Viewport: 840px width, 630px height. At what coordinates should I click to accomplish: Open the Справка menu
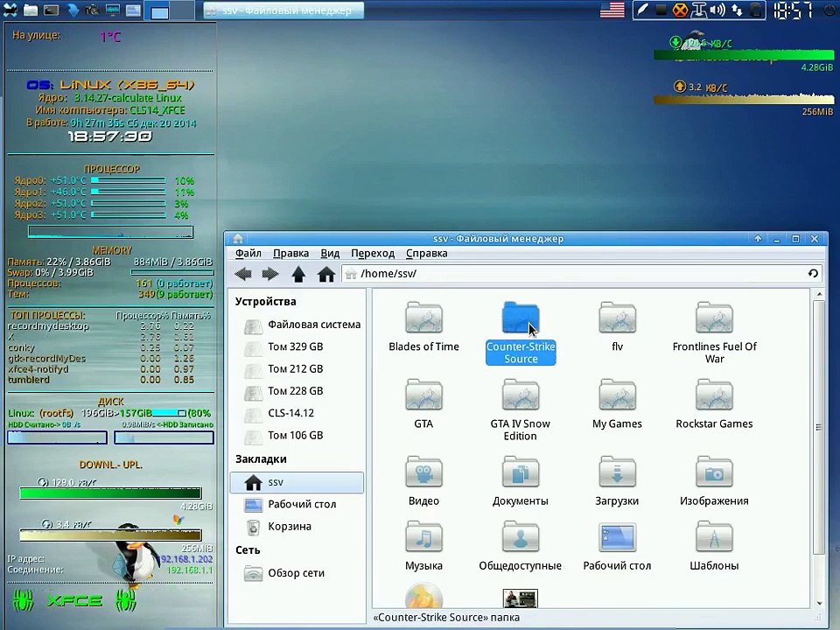426,254
